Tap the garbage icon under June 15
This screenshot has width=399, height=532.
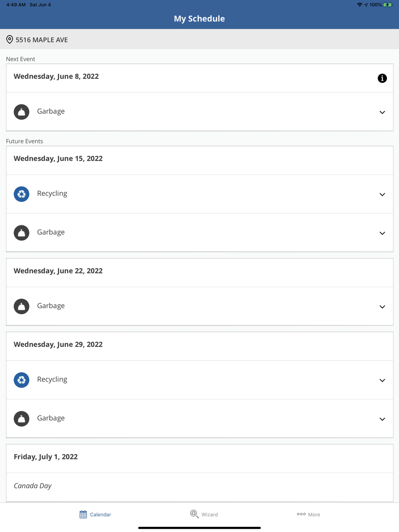[22, 233]
